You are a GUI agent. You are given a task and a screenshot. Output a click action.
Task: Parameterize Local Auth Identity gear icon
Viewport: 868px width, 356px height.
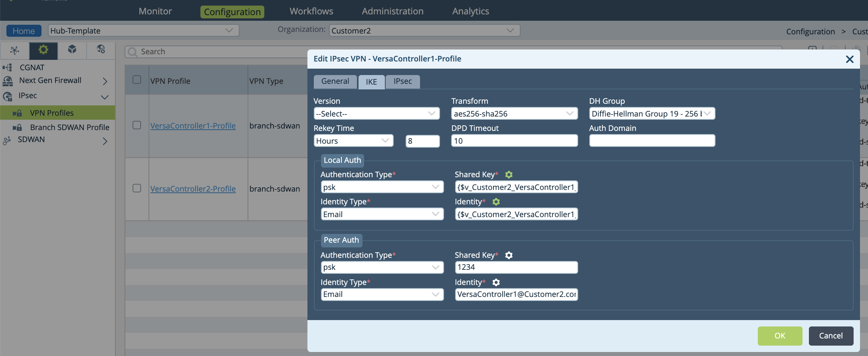pos(496,202)
